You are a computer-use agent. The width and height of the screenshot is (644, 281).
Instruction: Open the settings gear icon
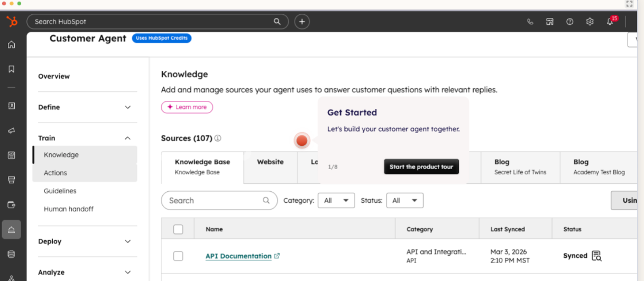tap(590, 22)
